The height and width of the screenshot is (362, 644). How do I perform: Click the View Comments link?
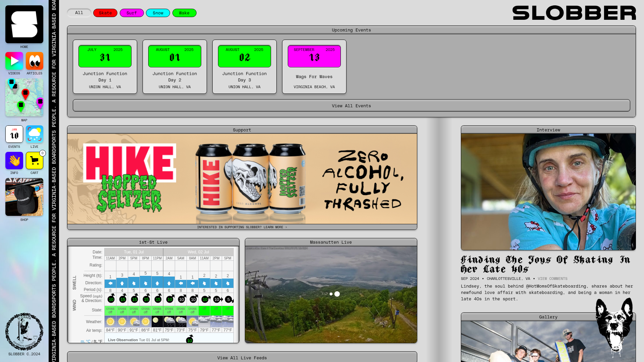pyautogui.click(x=552, y=279)
